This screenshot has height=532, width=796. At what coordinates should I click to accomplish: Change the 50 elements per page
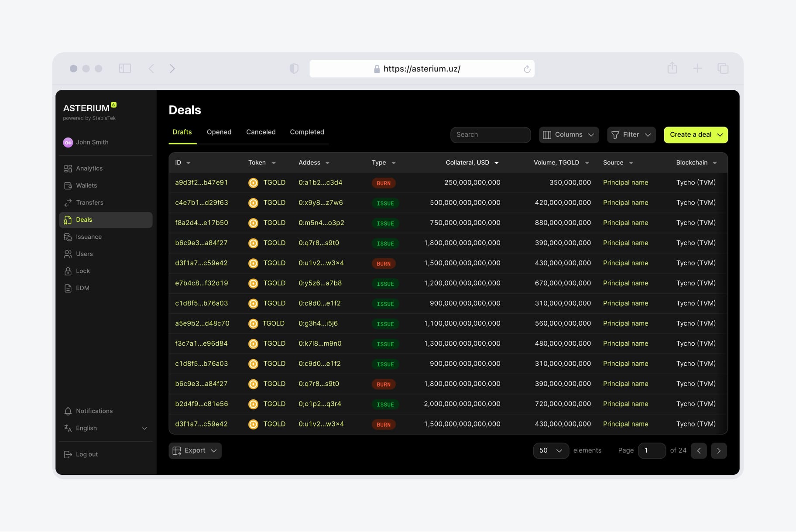pos(551,451)
